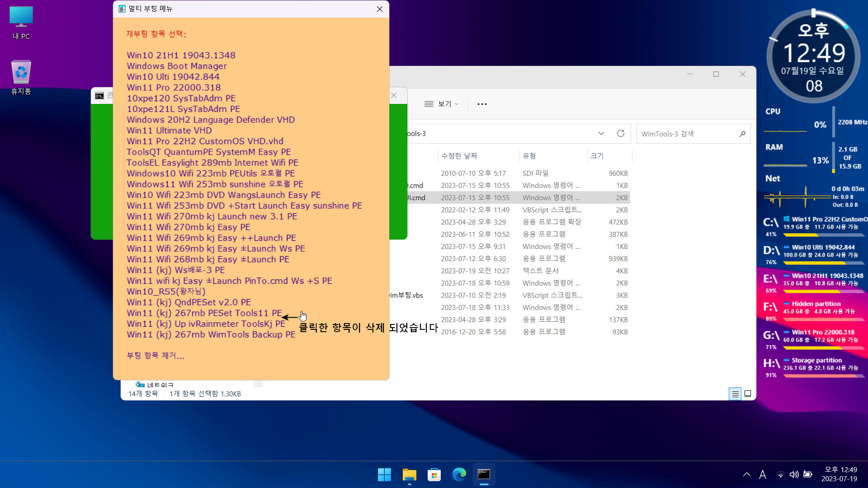This screenshot has width=868, height=488.
Task: Select Win11 (kj) 267mb PESet Tools11 PE
Action: tap(204, 313)
